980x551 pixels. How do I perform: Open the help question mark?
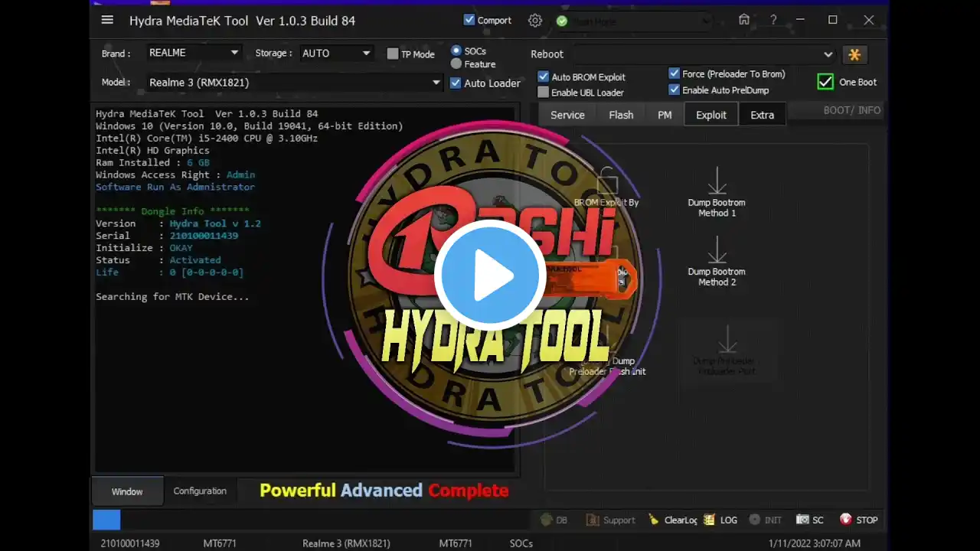[773, 20]
